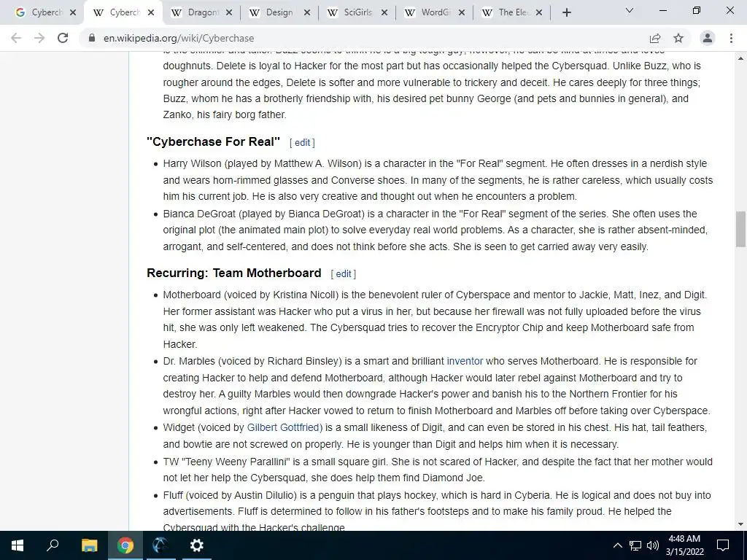Bookmark this page with the star

tap(678, 38)
